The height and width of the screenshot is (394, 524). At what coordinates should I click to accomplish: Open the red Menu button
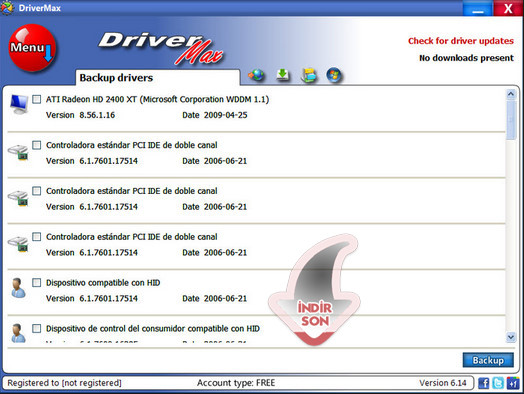(x=32, y=48)
